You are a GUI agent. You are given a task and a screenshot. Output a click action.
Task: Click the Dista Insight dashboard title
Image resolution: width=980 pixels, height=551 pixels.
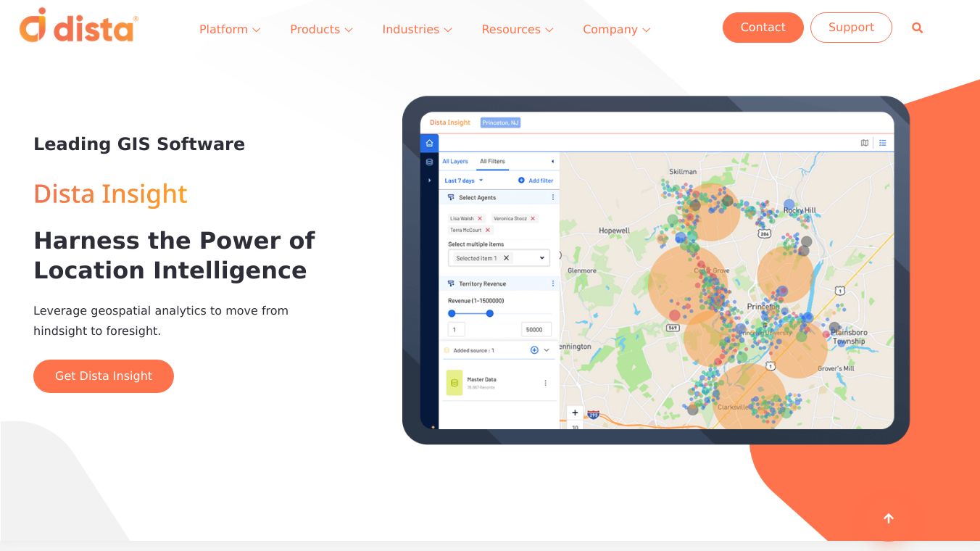pyautogui.click(x=450, y=123)
